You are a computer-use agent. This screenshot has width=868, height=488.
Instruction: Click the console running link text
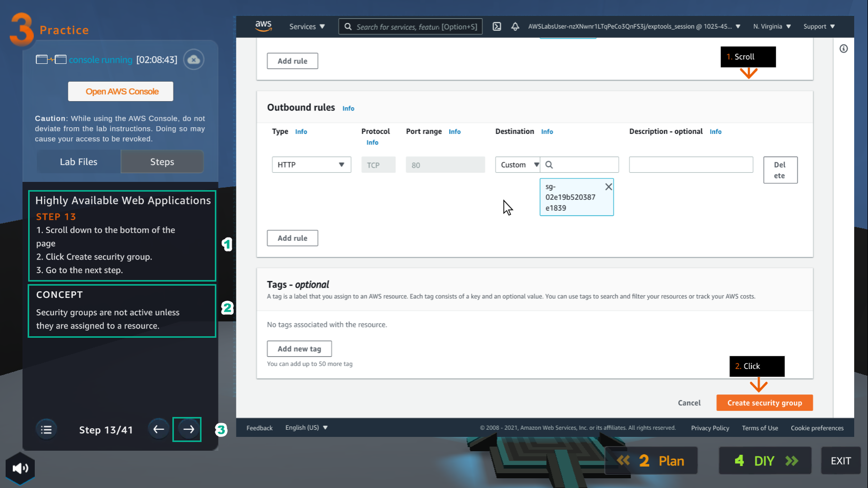(101, 60)
